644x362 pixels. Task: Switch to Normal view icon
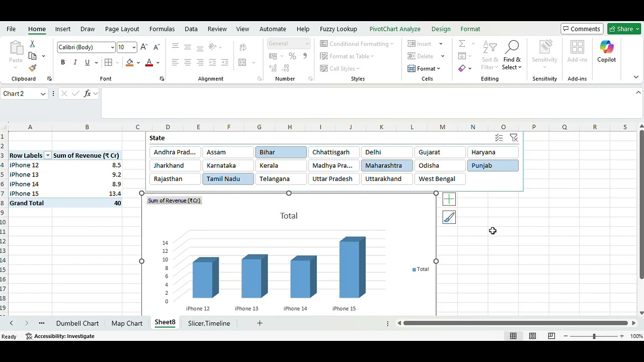513,336
